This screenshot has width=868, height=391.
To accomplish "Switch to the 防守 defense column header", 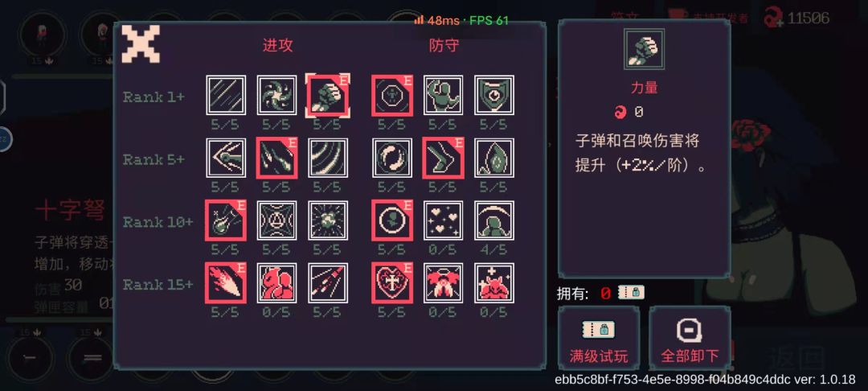I will pos(444,45).
